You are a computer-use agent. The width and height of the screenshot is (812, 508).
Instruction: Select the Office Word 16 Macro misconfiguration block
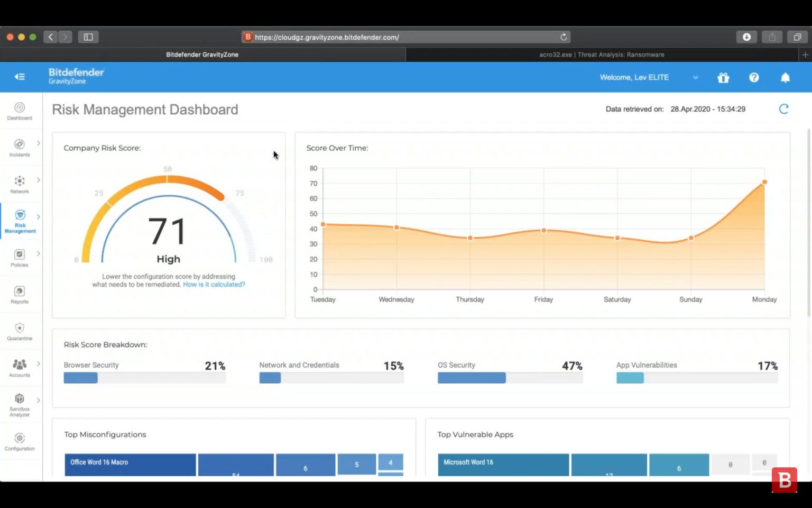coord(130,464)
